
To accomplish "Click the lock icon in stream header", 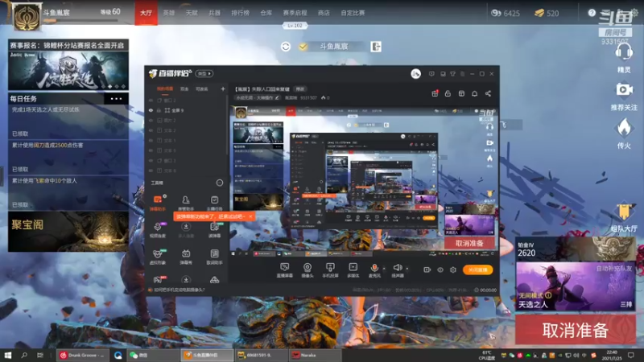I will [448, 93].
